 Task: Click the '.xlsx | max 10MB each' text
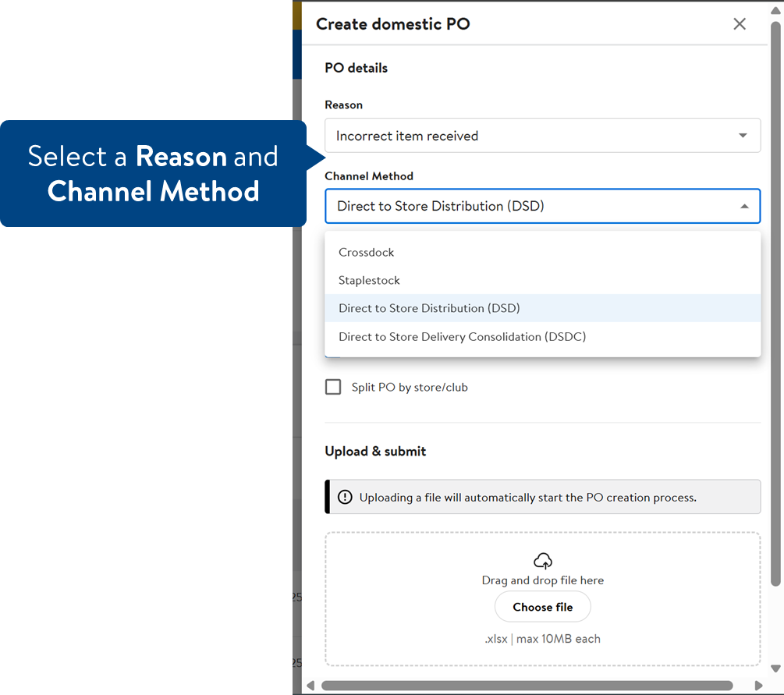(x=542, y=639)
